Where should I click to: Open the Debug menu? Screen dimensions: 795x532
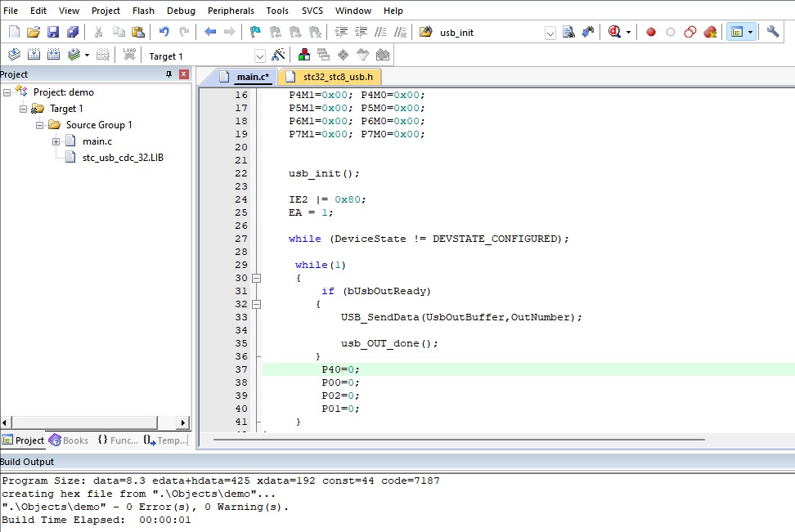pos(181,10)
